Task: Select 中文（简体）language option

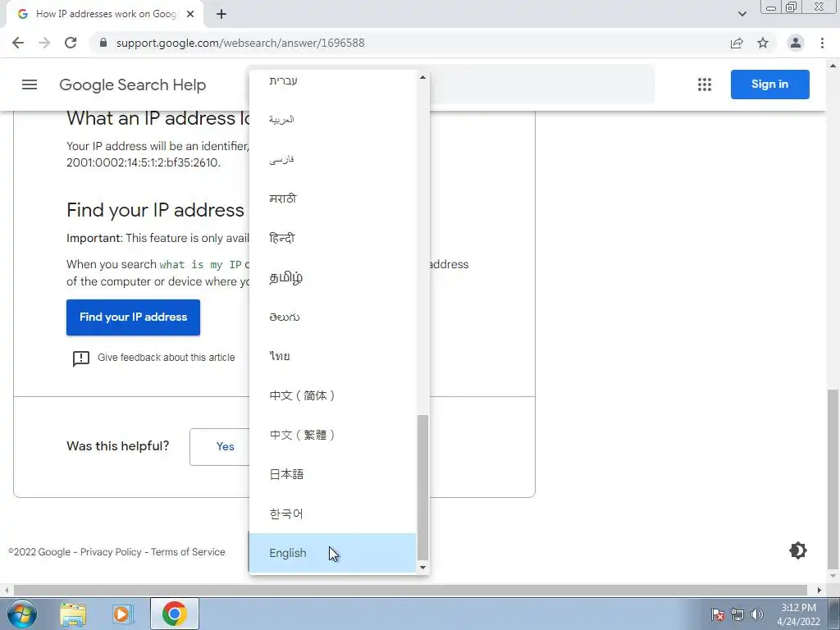Action: 333,395
